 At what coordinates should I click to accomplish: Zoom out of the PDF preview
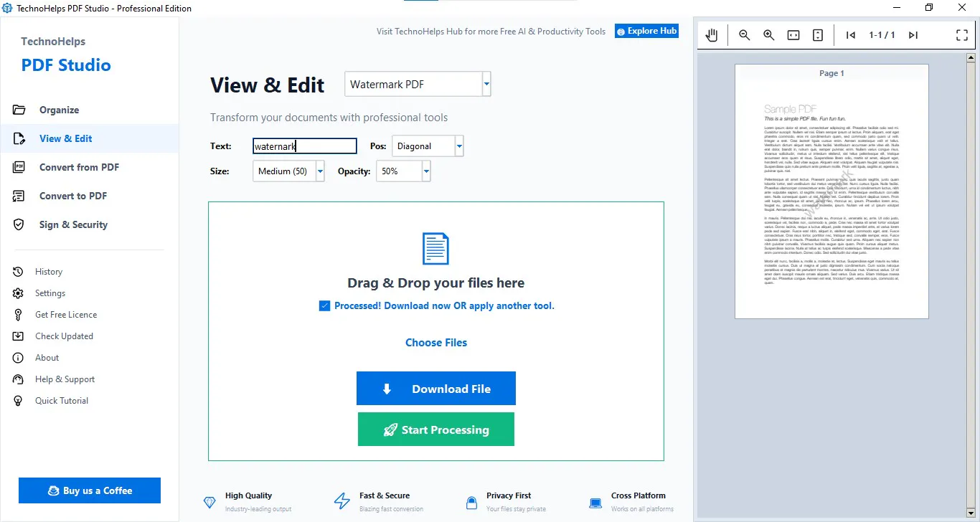point(745,35)
